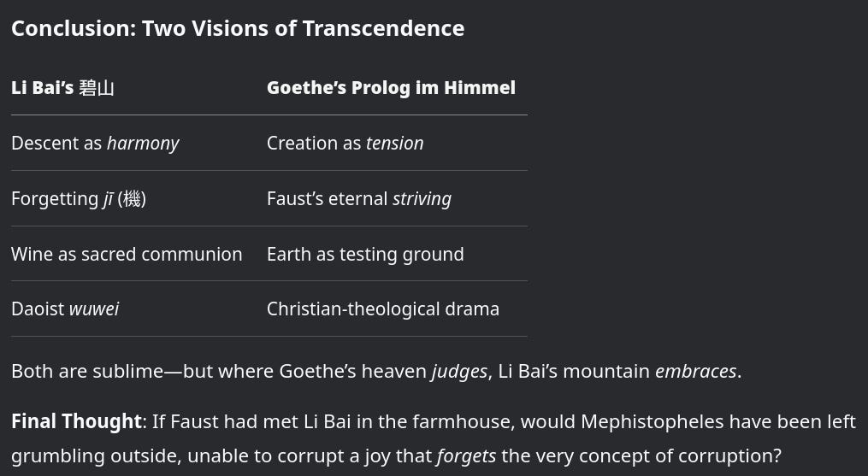This screenshot has height=476, width=868.
Task: Click the Li Bai's 碧山 column header
Action: (62, 87)
